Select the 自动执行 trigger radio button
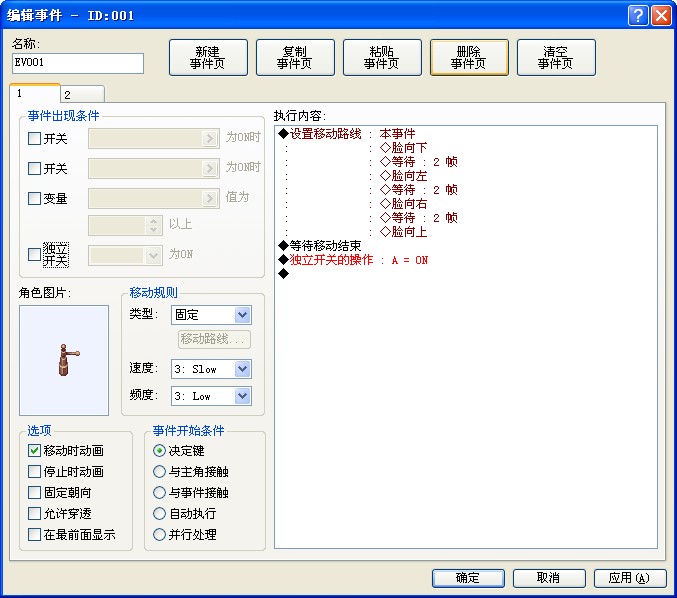The width and height of the screenshot is (677, 598). pos(159,513)
